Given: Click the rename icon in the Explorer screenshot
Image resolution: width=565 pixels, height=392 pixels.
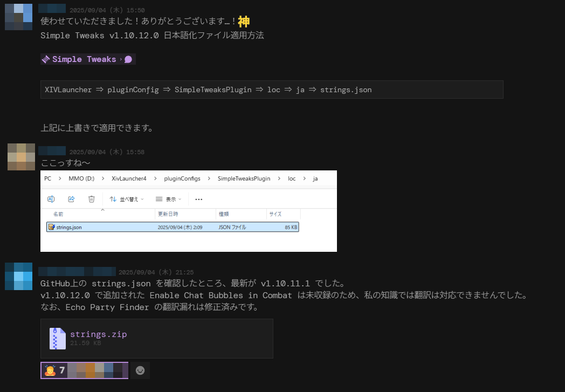Looking at the screenshot, I should tap(51, 199).
